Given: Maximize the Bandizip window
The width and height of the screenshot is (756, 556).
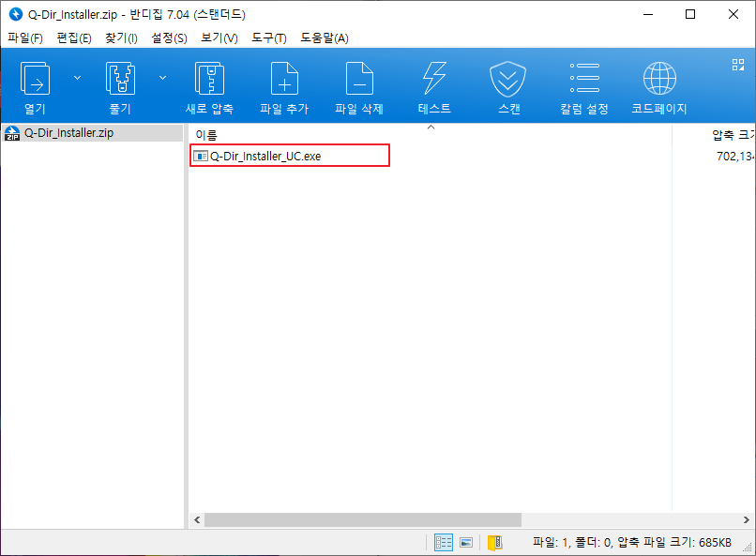Looking at the screenshot, I should [690, 14].
